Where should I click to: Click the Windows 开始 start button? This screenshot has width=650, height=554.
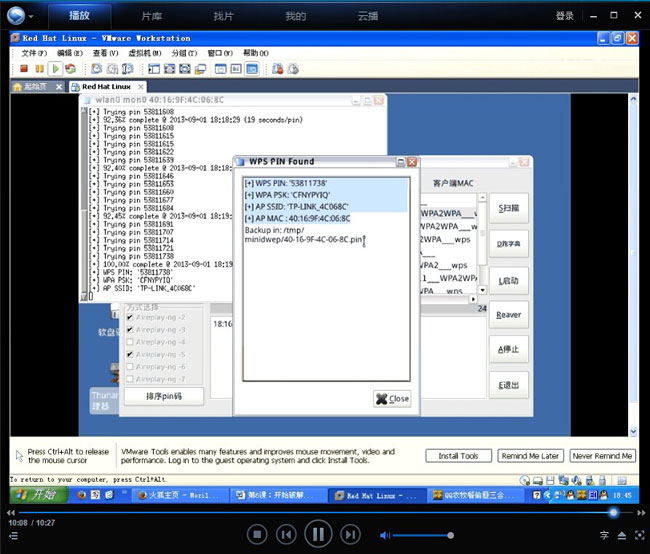39,495
